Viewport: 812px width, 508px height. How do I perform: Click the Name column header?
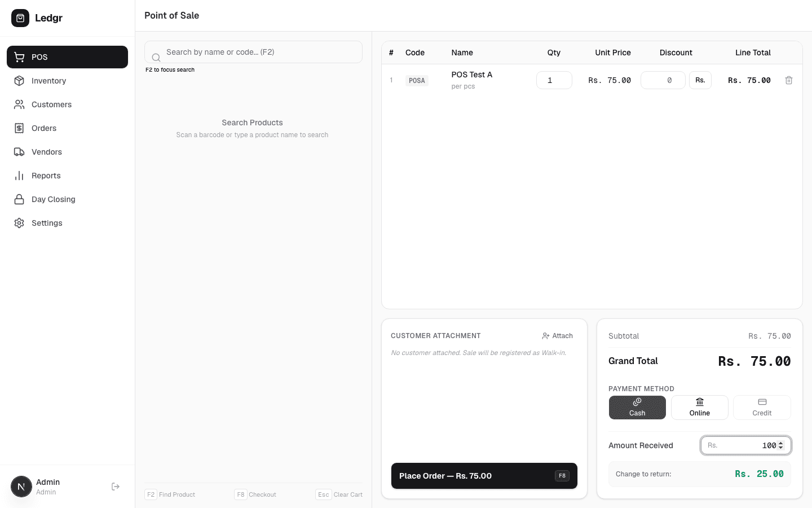pos(462,52)
